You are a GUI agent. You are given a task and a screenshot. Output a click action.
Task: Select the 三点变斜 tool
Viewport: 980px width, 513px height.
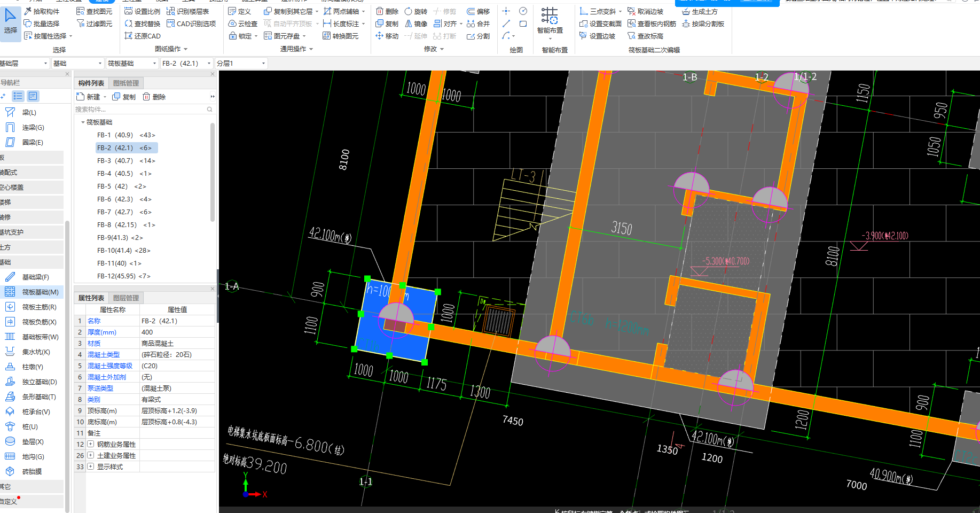(x=598, y=11)
